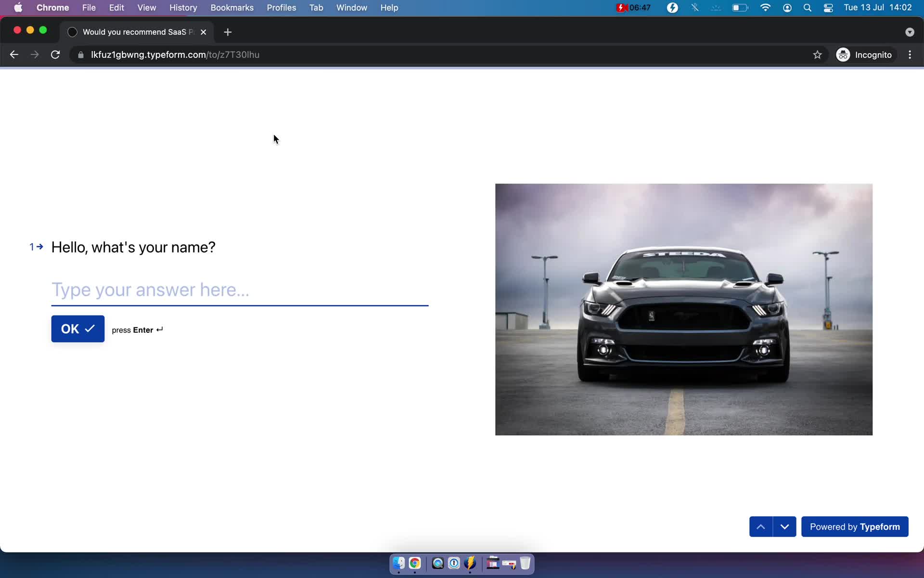Go back using browser back arrow
The width and height of the screenshot is (924, 578).
click(14, 55)
